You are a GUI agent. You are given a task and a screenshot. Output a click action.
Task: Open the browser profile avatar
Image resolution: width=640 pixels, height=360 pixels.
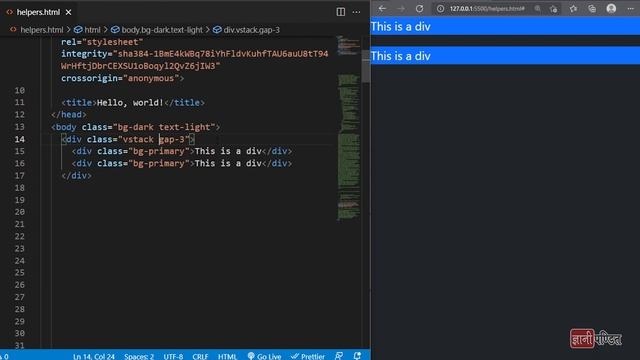pyautogui.click(x=611, y=9)
